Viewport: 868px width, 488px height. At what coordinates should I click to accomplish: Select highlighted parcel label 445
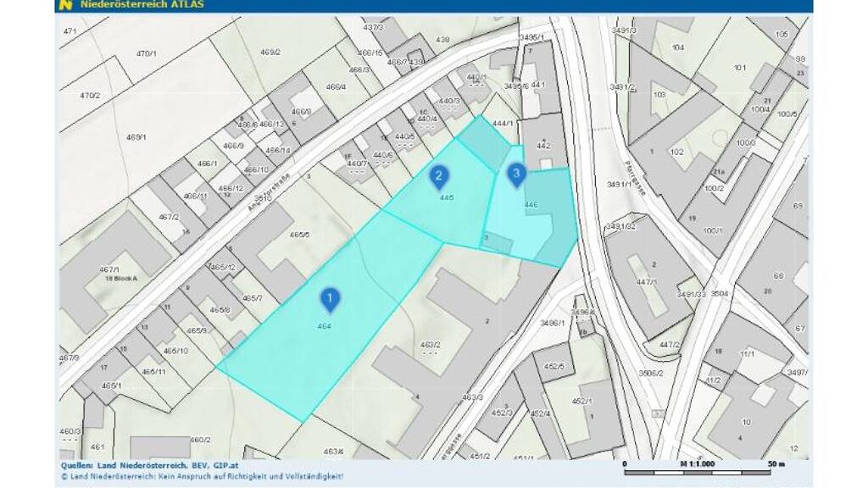point(447,197)
